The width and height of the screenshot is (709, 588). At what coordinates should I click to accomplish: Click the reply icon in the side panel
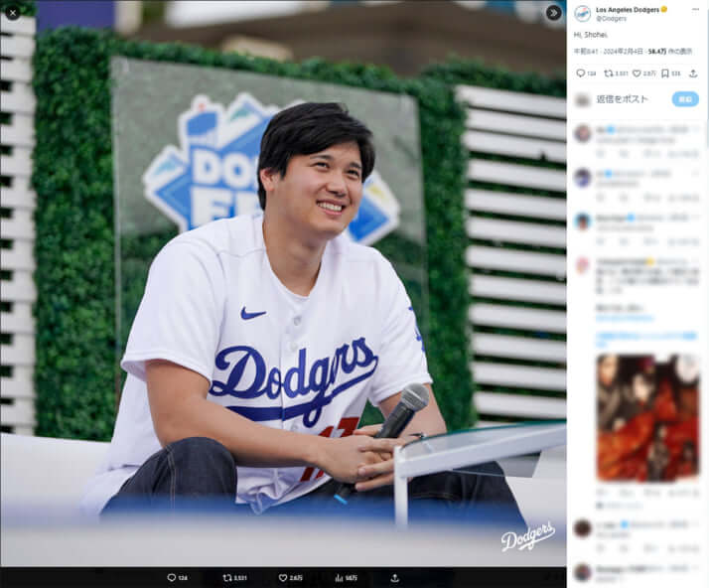pos(581,73)
